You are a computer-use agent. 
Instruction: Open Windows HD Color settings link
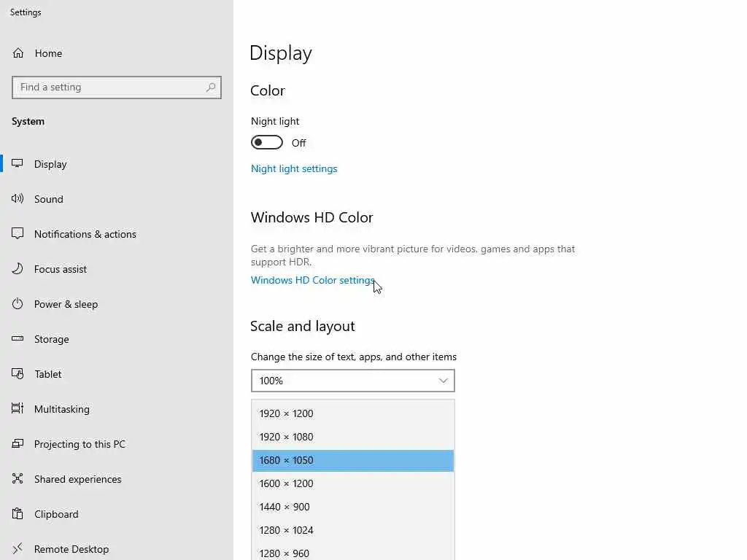pyautogui.click(x=312, y=280)
